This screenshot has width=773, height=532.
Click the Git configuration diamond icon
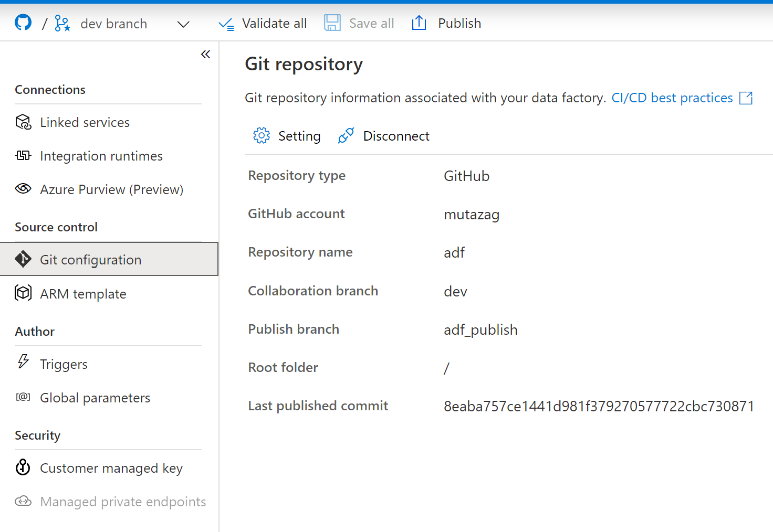point(23,259)
